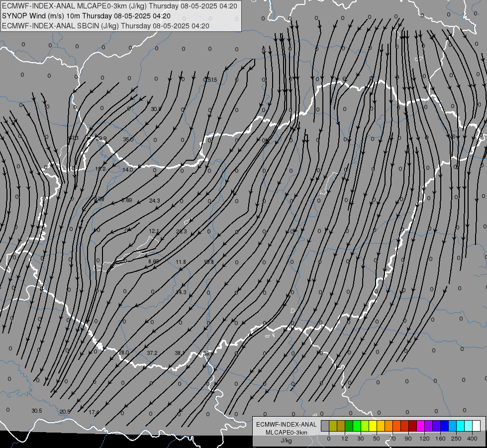Select the MLCAPE0-3km legend label

[x=287, y=433]
